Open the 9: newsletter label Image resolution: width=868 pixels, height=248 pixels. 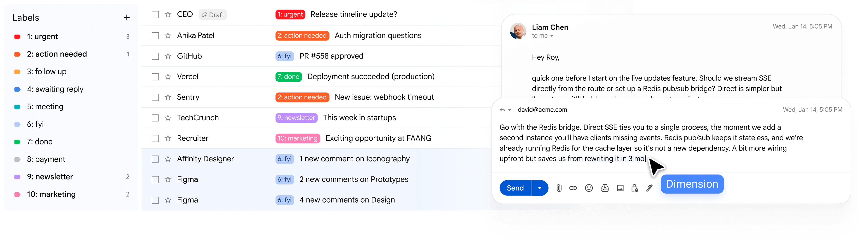[x=50, y=177]
